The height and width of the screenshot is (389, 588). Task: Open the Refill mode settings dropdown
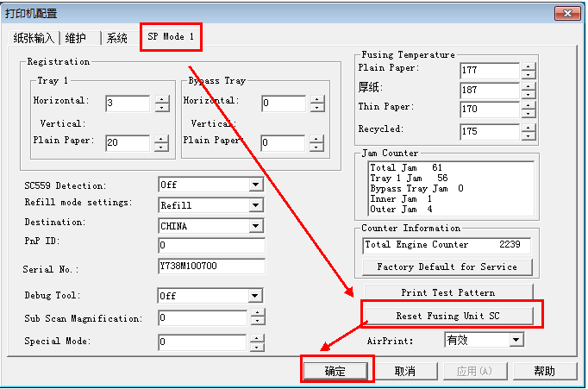[x=255, y=205]
